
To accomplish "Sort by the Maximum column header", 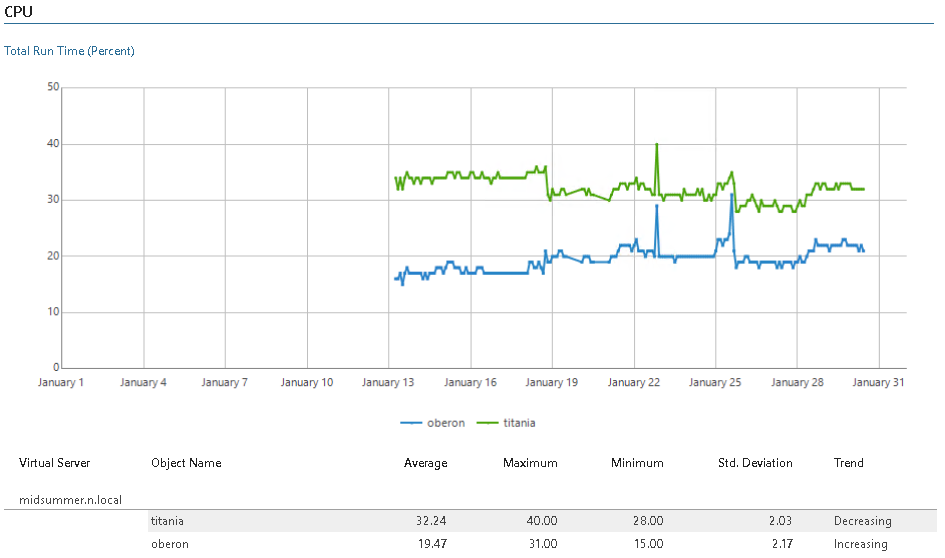I will [x=531, y=463].
